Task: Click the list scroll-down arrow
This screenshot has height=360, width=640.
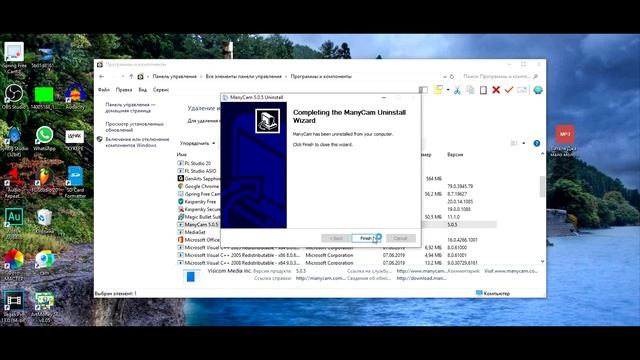Action: click(542, 261)
